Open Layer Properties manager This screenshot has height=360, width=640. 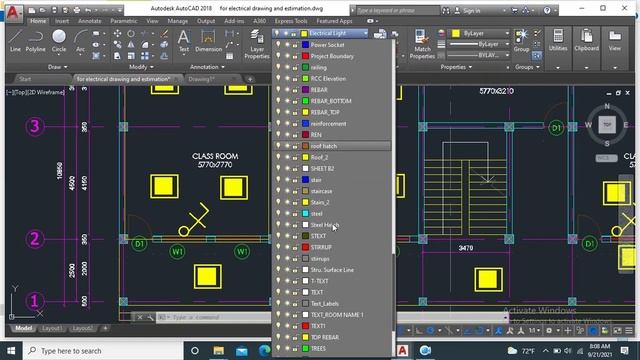pyautogui.click(x=257, y=44)
